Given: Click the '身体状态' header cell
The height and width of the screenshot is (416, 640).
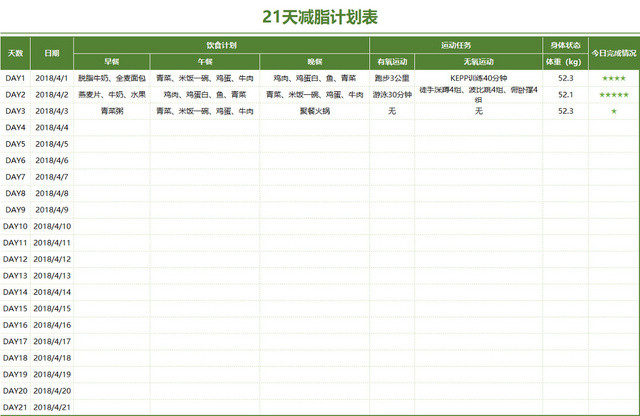Looking at the screenshot, I should [x=565, y=45].
